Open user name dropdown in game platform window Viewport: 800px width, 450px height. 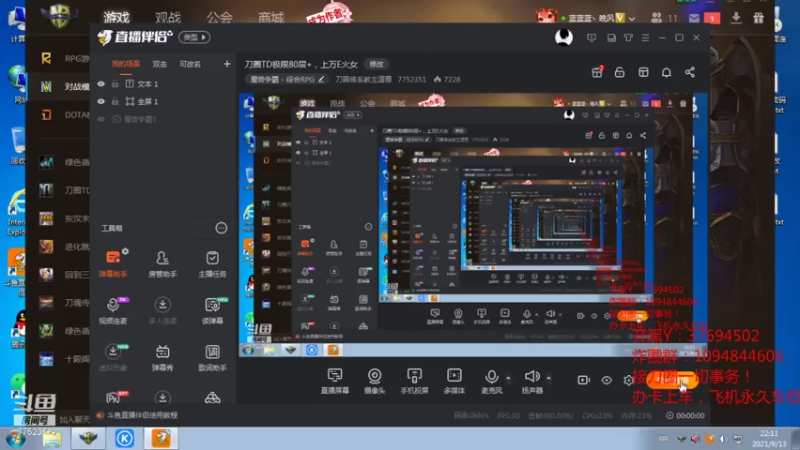[x=632, y=19]
